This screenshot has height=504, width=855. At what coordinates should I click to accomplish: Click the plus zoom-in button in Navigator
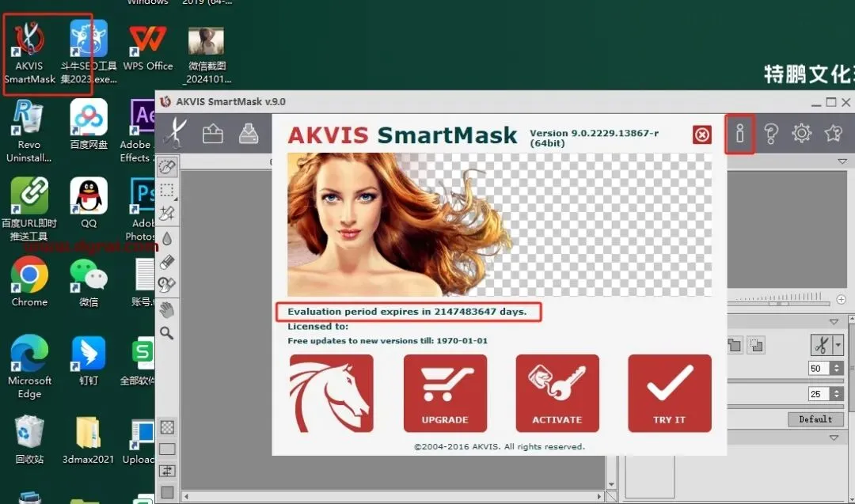tap(842, 300)
